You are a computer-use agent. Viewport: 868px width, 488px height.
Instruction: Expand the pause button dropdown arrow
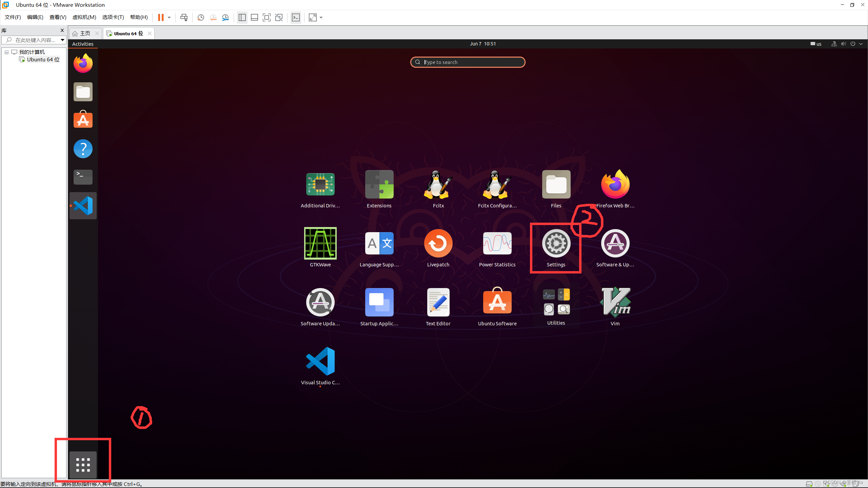tap(169, 18)
